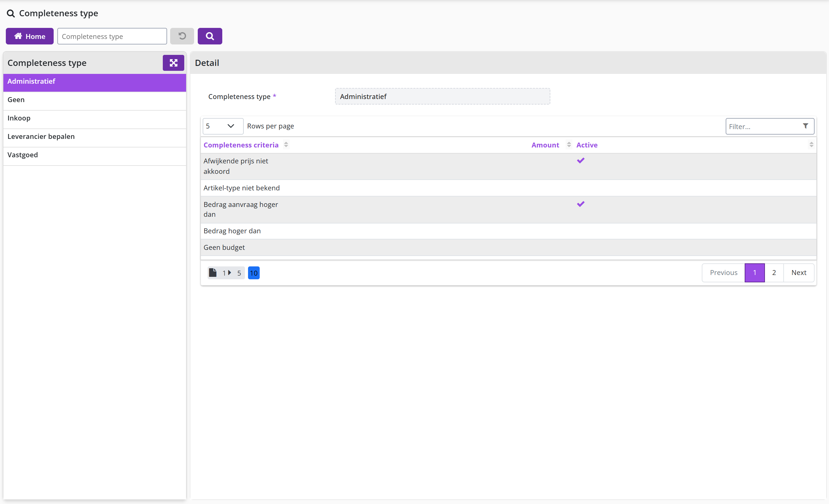Focus the Completeness type search field

coord(112,36)
